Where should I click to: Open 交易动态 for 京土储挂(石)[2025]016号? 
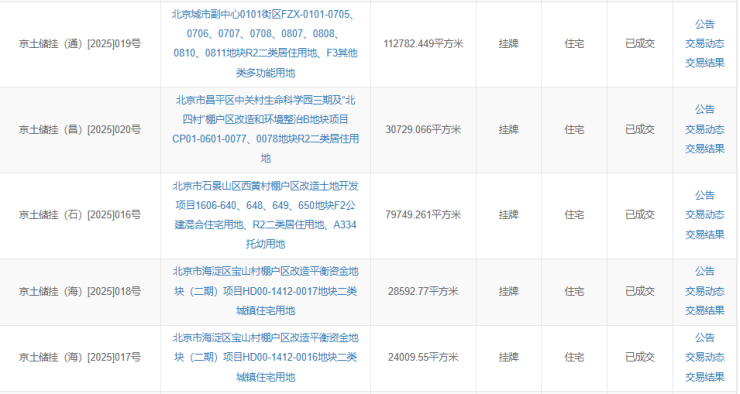click(705, 215)
